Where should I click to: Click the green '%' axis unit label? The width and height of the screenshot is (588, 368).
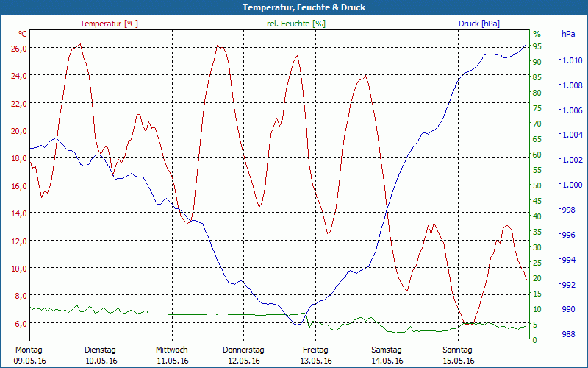coord(537,34)
